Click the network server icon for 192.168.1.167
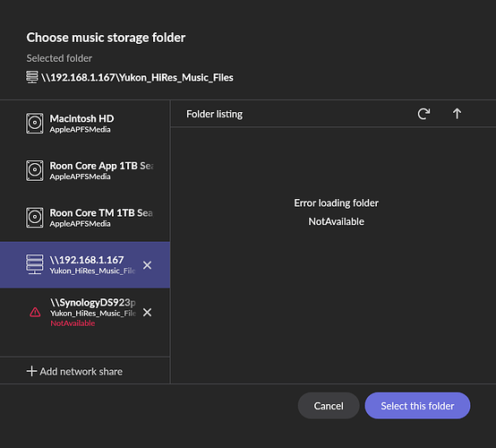The height and width of the screenshot is (448, 496). pos(35,264)
